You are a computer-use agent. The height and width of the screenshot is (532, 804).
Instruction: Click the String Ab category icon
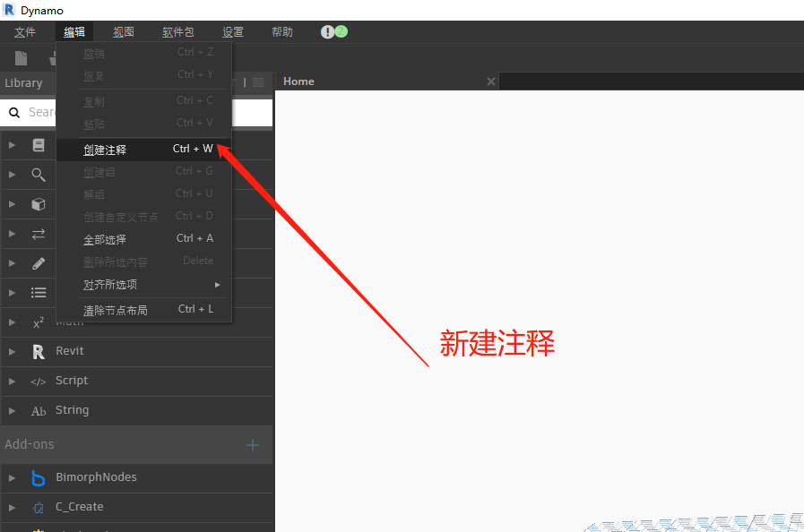point(39,411)
